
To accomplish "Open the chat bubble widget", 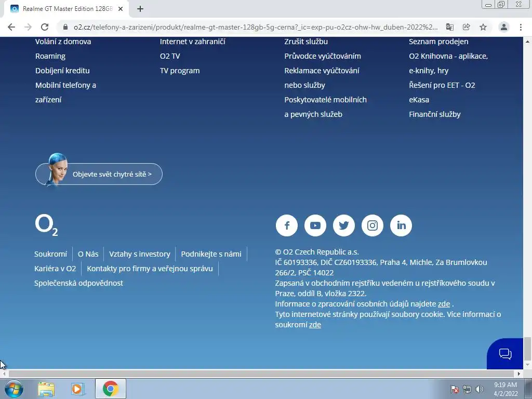I will coord(505,354).
